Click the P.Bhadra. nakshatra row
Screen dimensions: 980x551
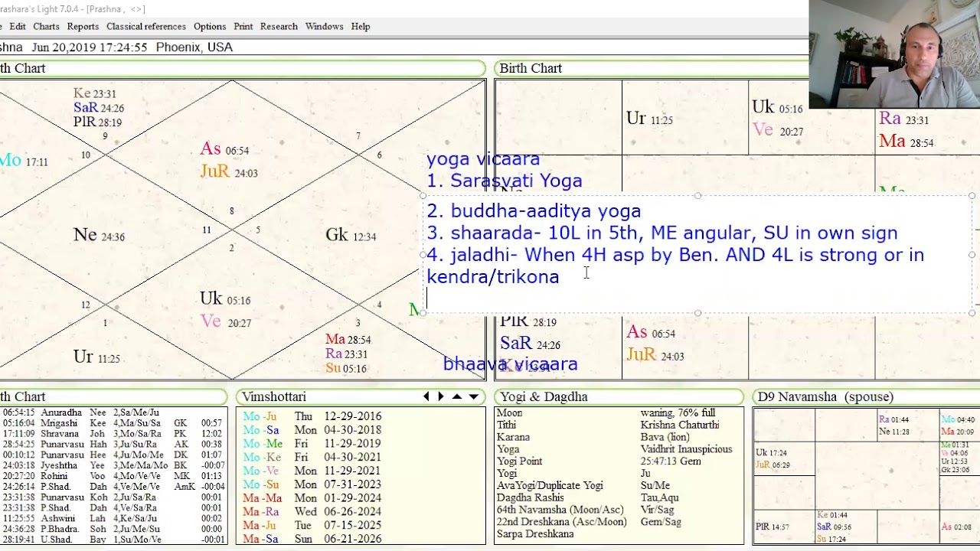tap(111, 529)
